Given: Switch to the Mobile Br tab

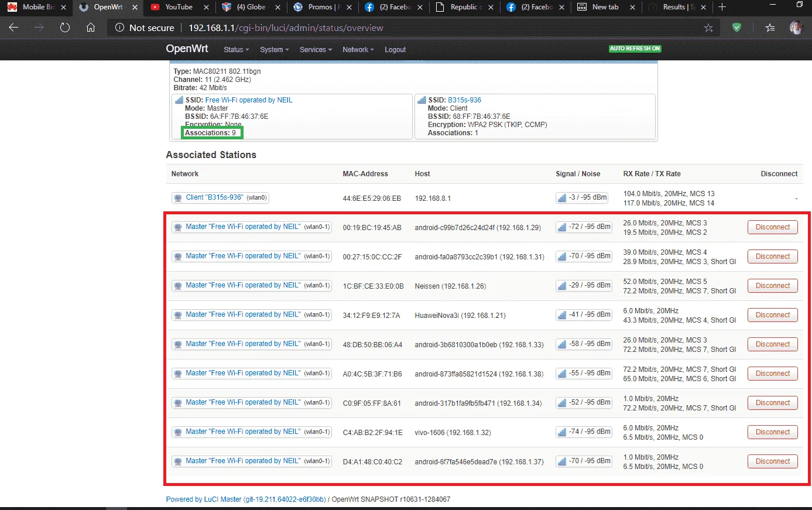Looking at the screenshot, I should (x=37, y=7).
